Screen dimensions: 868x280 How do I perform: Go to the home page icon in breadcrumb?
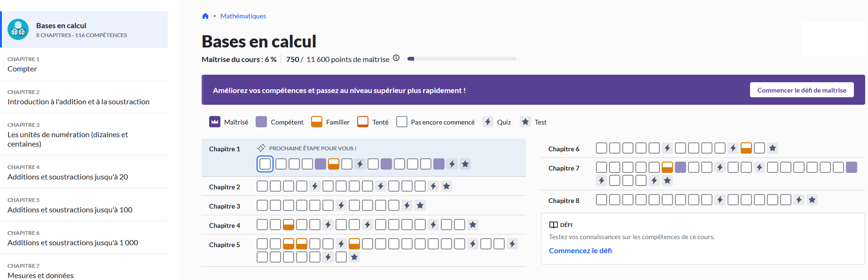pyautogui.click(x=205, y=16)
